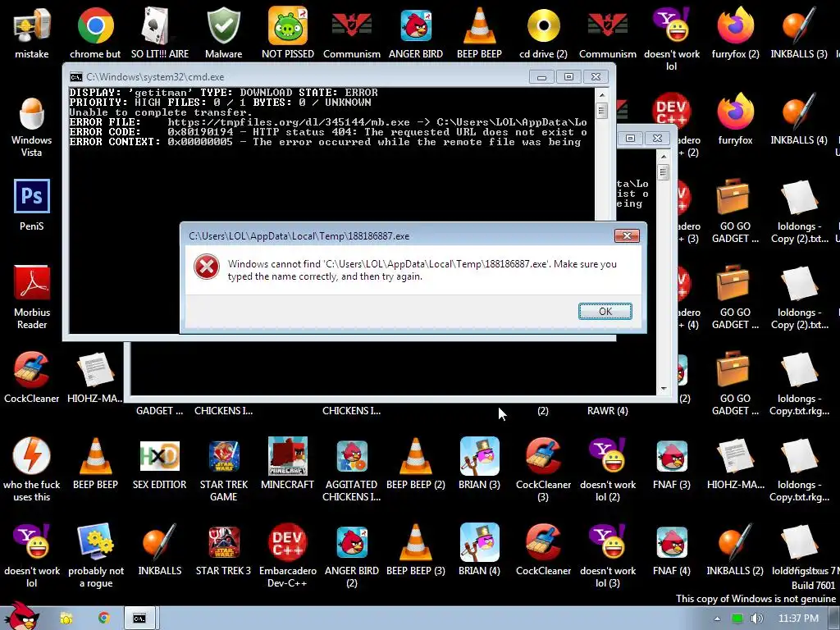Click OK in the error dialog

605,311
